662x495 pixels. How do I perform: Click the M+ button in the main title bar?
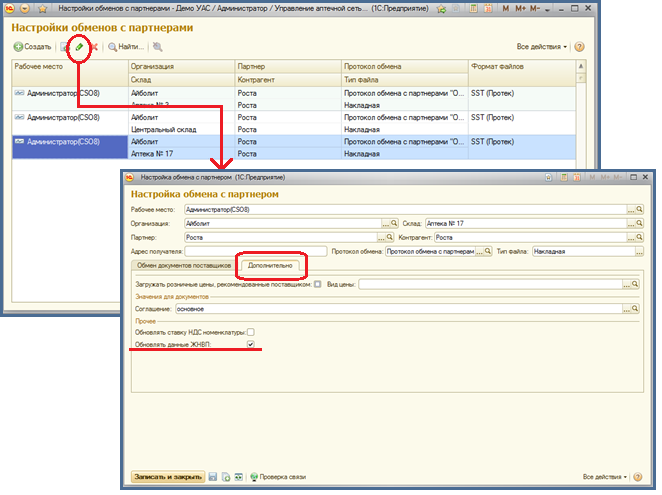pyautogui.click(x=520, y=8)
